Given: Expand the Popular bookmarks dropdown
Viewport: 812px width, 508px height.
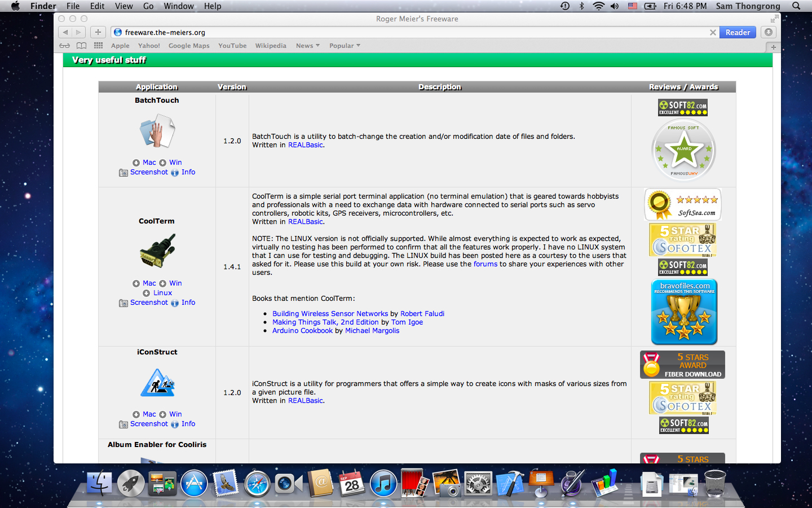Looking at the screenshot, I should (x=345, y=46).
